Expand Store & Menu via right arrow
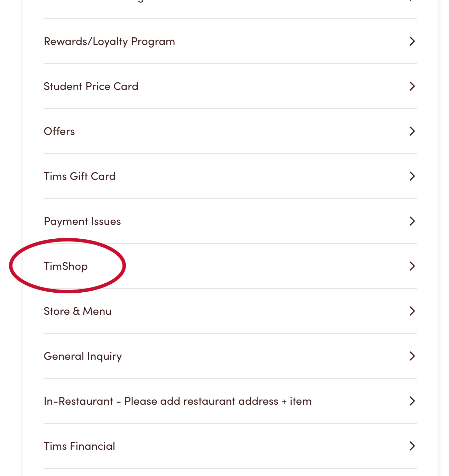The width and height of the screenshot is (449, 476). [412, 311]
